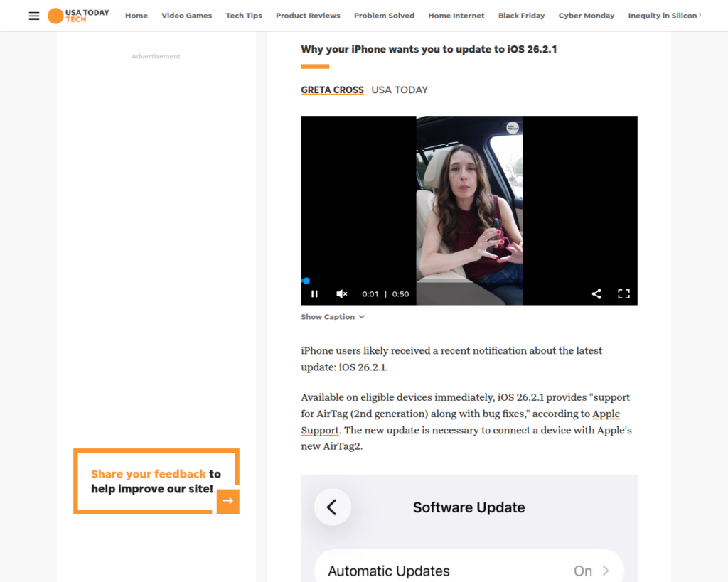
Task: Click the USA Today Tech logo
Action: click(x=78, y=16)
